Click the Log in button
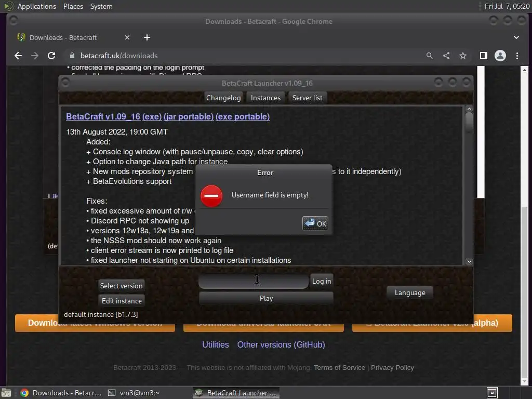Viewport: 532px width, 399px height. [322, 281]
